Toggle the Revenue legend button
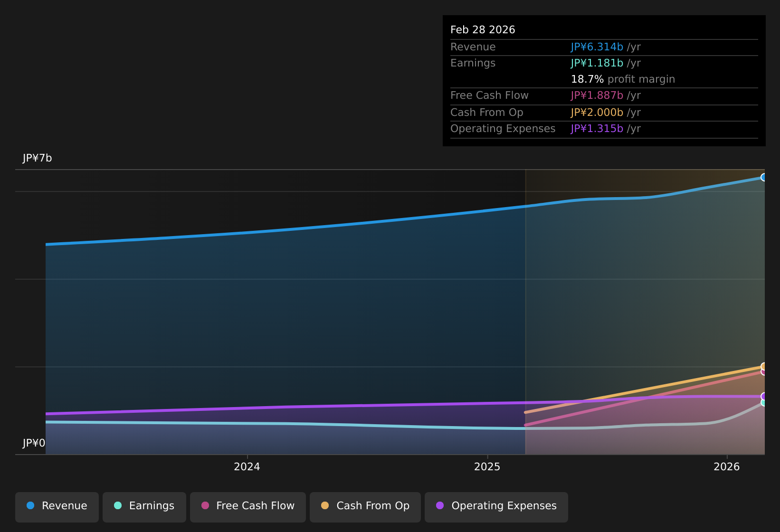 point(57,507)
